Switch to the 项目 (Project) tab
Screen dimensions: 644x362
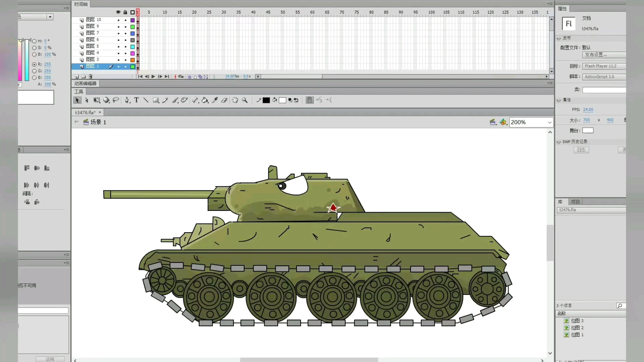[575, 201]
